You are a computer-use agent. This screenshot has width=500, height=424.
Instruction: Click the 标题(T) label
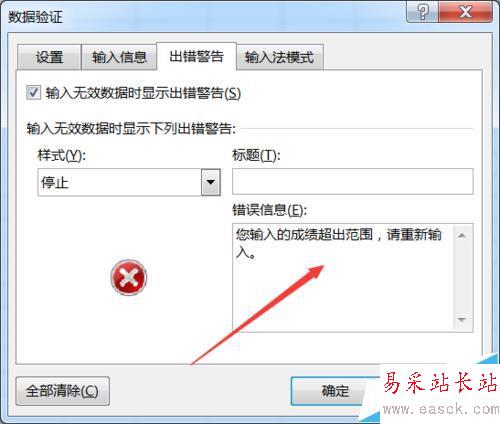[256, 155]
